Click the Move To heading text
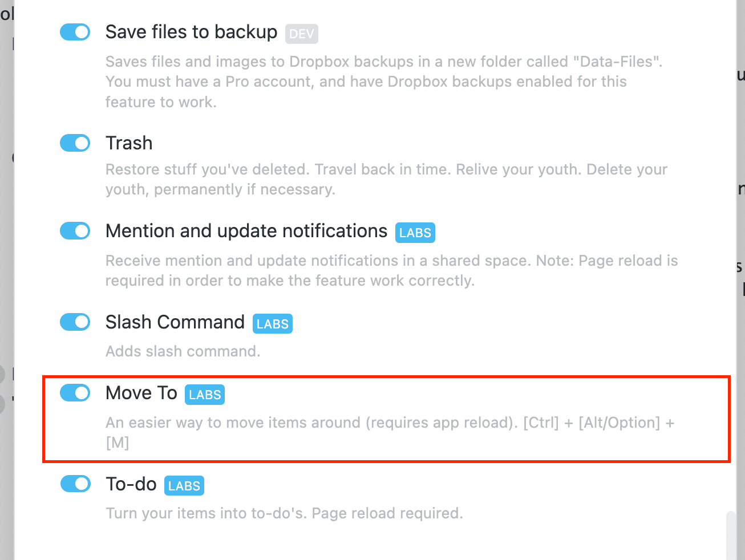745x560 pixels. click(x=141, y=392)
